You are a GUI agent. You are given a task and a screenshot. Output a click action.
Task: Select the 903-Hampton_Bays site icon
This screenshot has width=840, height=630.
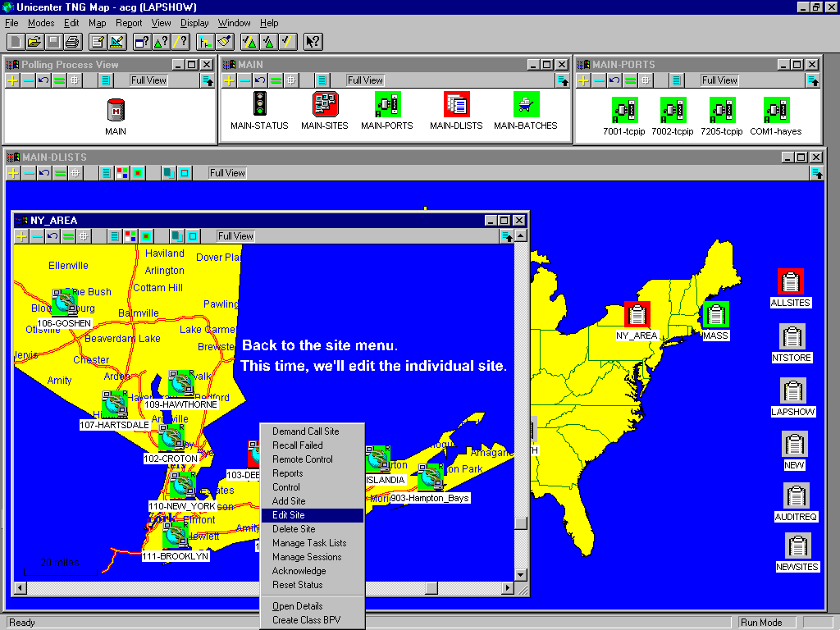[431, 477]
